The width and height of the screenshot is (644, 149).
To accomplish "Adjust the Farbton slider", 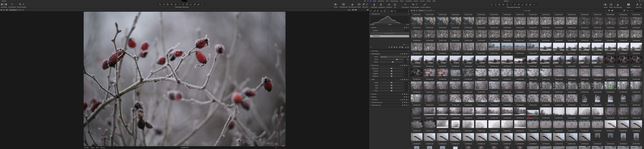I will coord(391,62).
